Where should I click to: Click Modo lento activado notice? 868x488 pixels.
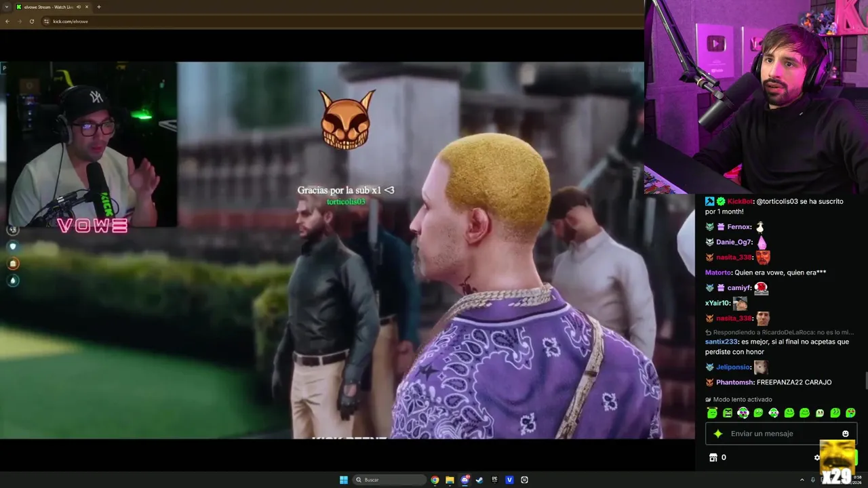click(x=738, y=399)
